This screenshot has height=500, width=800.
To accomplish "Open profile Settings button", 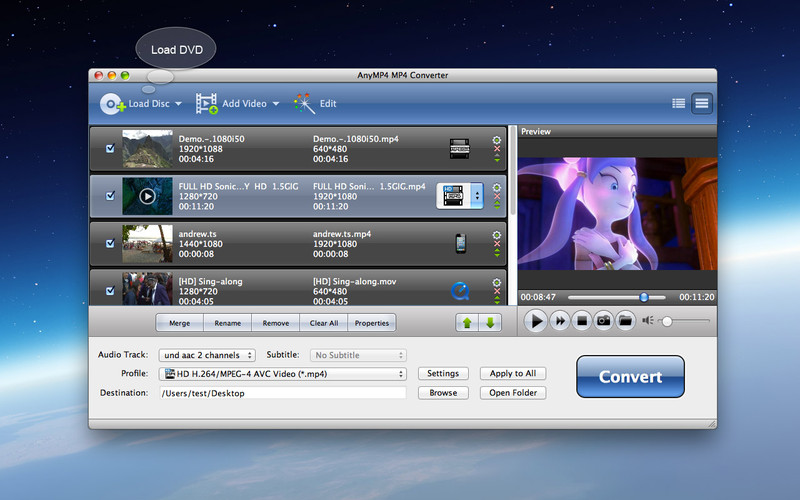I will pos(443,373).
